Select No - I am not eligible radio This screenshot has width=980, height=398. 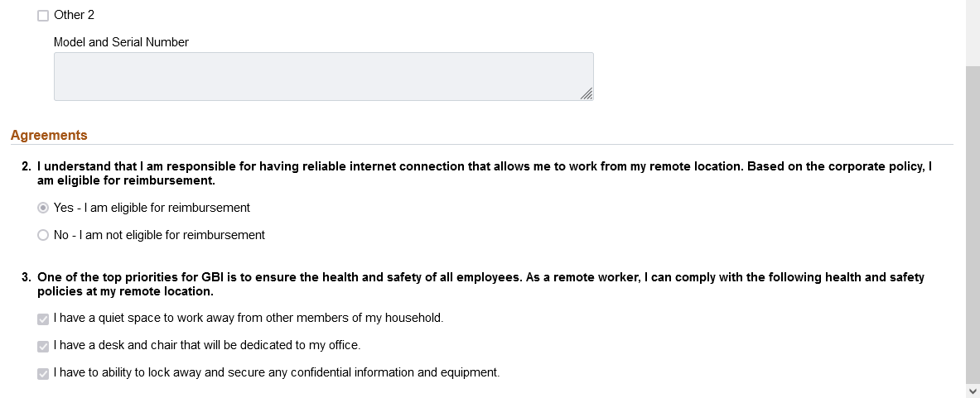(x=43, y=235)
